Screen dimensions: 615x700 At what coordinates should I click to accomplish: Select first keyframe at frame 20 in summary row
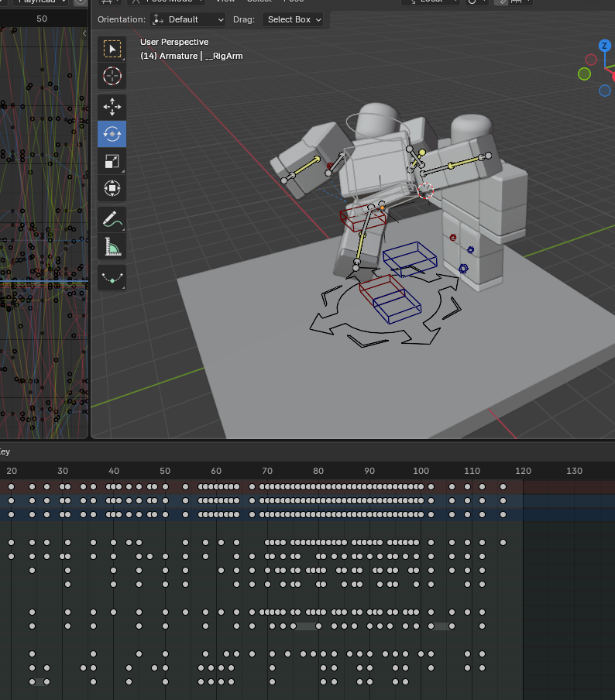click(11, 486)
